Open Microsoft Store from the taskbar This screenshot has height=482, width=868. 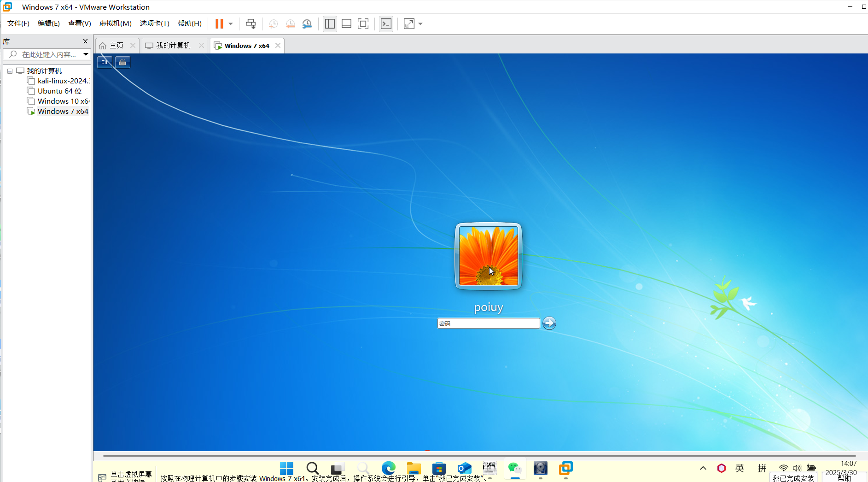pos(439,469)
